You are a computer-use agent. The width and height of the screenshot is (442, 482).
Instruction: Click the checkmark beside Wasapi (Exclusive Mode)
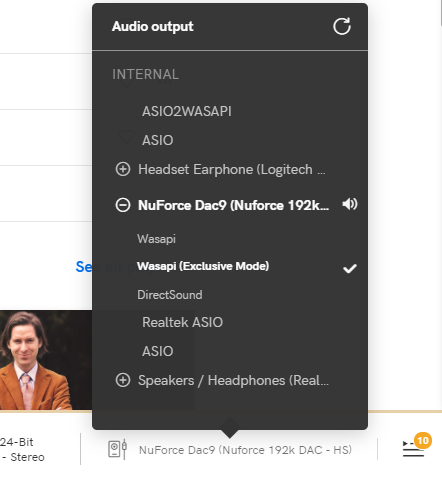[350, 268]
